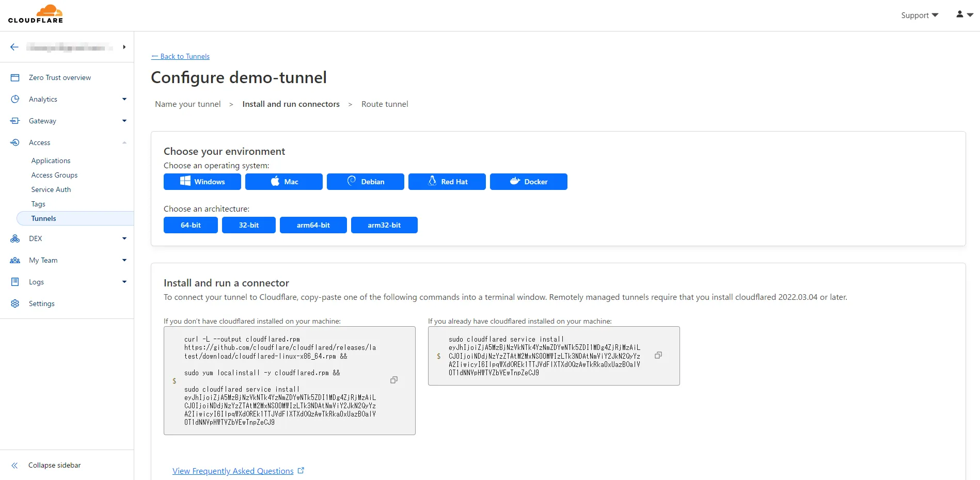The height and width of the screenshot is (480, 980).
Task: Click the DEX icon in sidebar
Action: [15, 238]
